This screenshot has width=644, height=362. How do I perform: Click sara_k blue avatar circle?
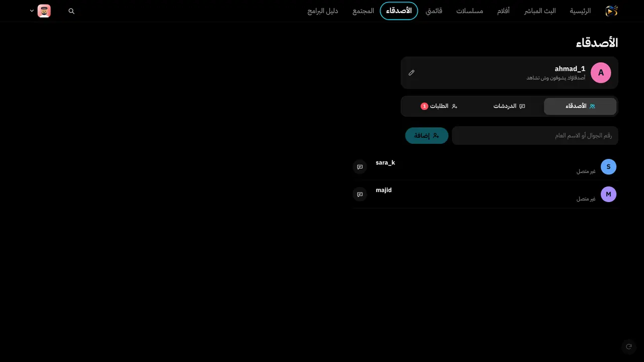click(x=608, y=167)
